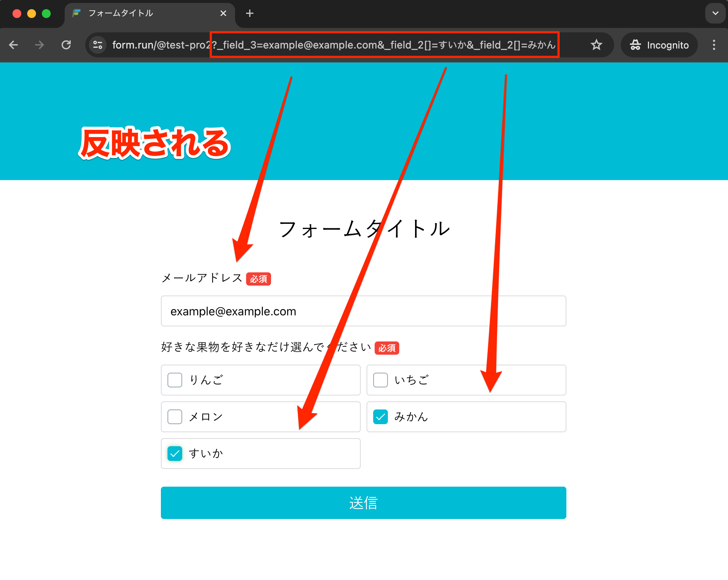Click the URL text in address bar
Screen dimensions: 728x580
click(331, 45)
